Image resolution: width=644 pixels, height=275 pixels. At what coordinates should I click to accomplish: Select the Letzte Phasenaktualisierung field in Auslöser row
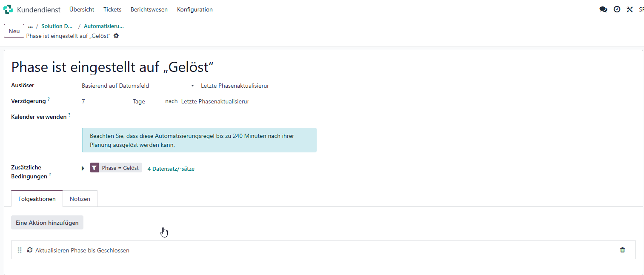coord(235,86)
